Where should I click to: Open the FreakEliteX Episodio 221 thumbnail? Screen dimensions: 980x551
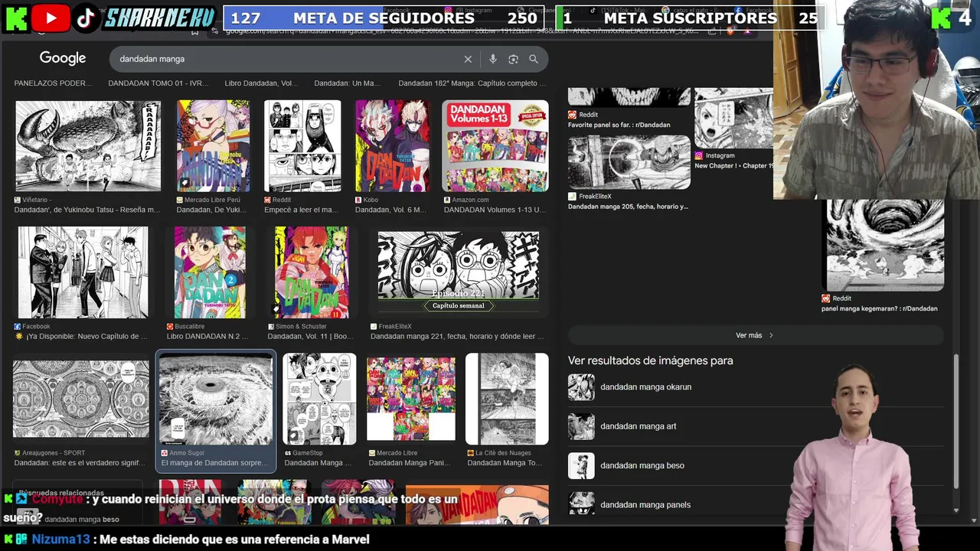point(458,272)
